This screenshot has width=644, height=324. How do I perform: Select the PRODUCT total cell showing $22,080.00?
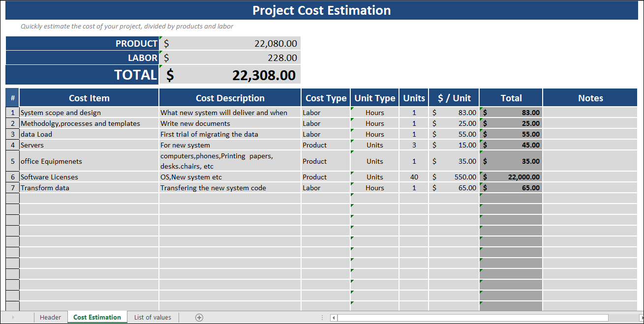tap(230, 43)
